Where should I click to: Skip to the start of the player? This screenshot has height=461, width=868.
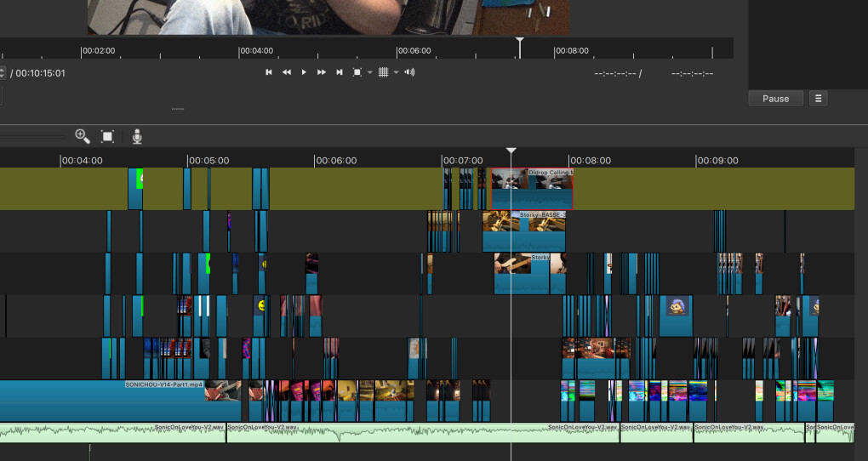point(268,72)
